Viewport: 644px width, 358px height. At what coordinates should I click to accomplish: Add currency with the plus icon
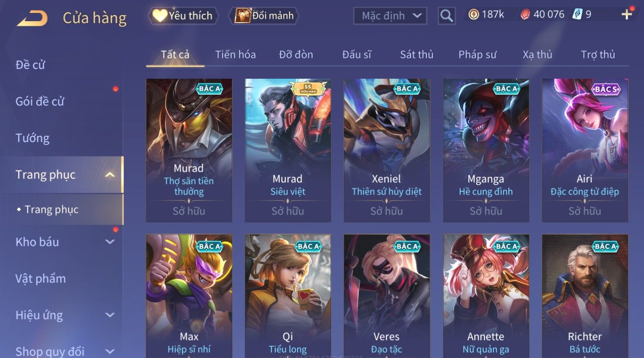[x=626, y=15]
